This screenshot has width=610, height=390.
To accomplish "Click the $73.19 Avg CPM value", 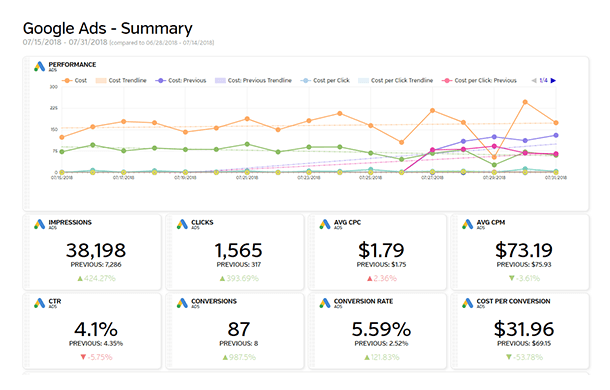I will [524, 250].
